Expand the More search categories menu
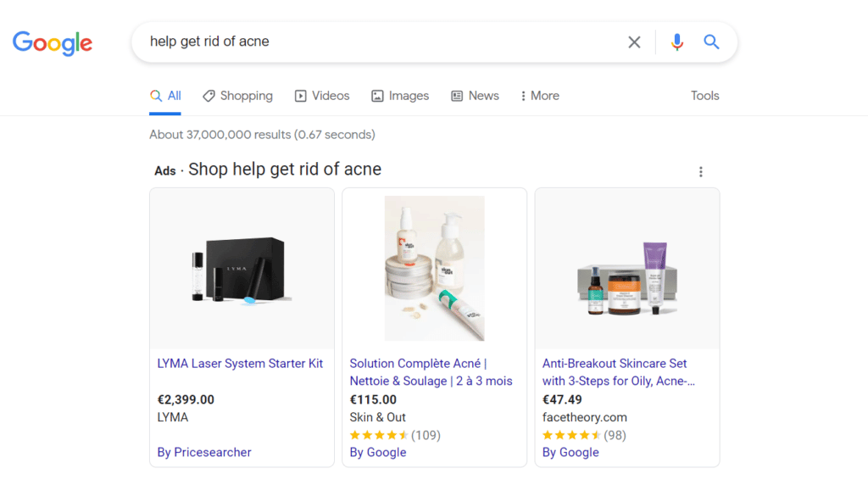The height and width of the screenshot is (485, 868). coord(540,96)
